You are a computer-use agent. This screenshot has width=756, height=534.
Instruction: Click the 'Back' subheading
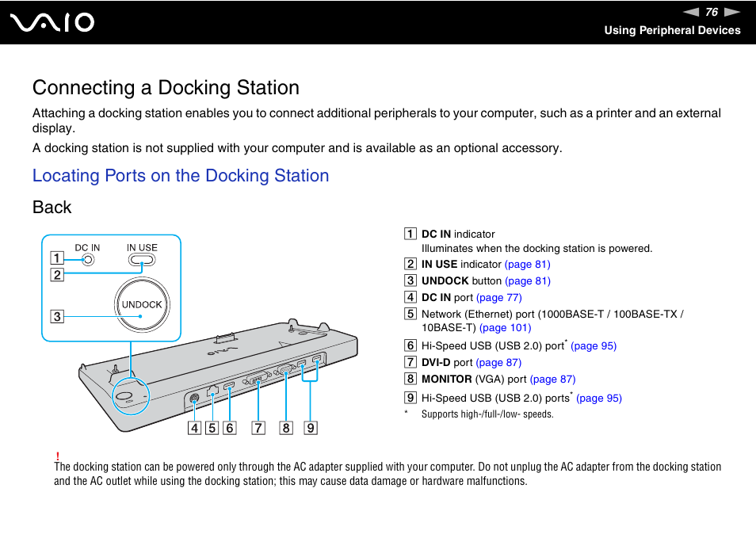coord(52,208)
